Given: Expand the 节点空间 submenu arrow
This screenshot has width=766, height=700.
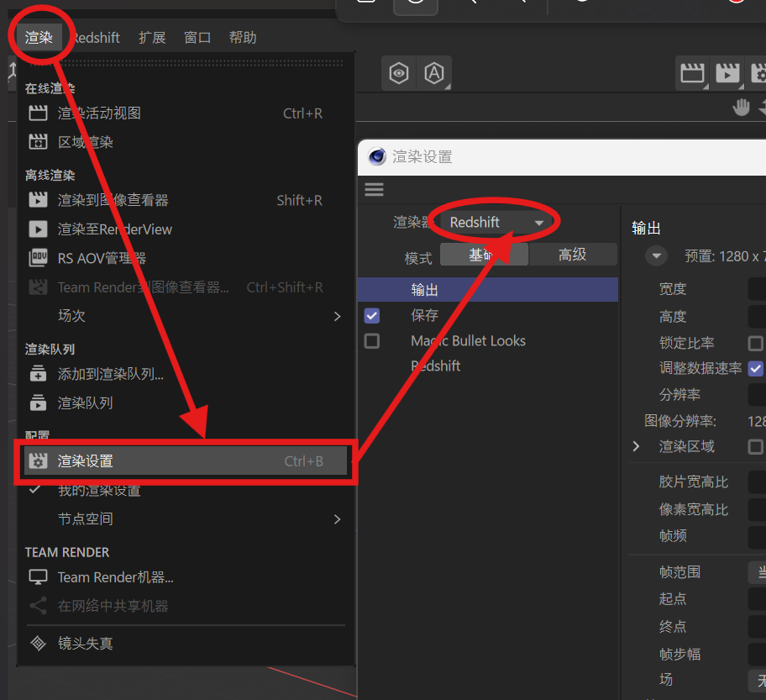Looking at the screenshot, I should pos(337,519).
